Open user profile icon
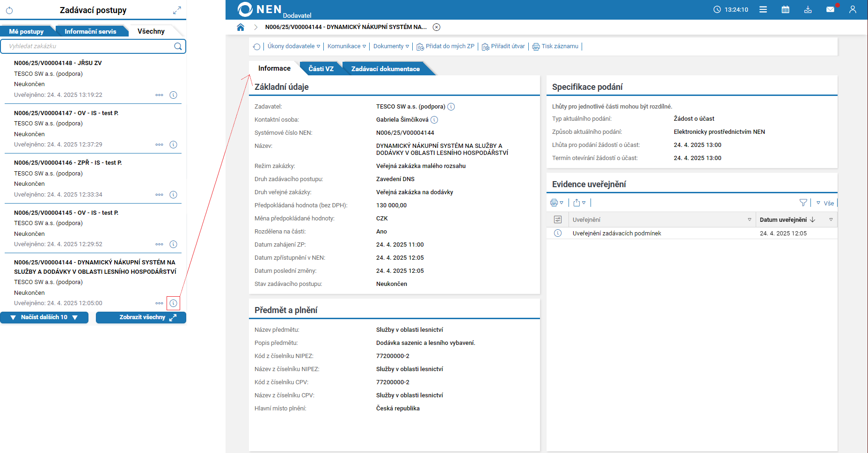The width and height of the screenshot is (868, 453). [x=853, y=9]
